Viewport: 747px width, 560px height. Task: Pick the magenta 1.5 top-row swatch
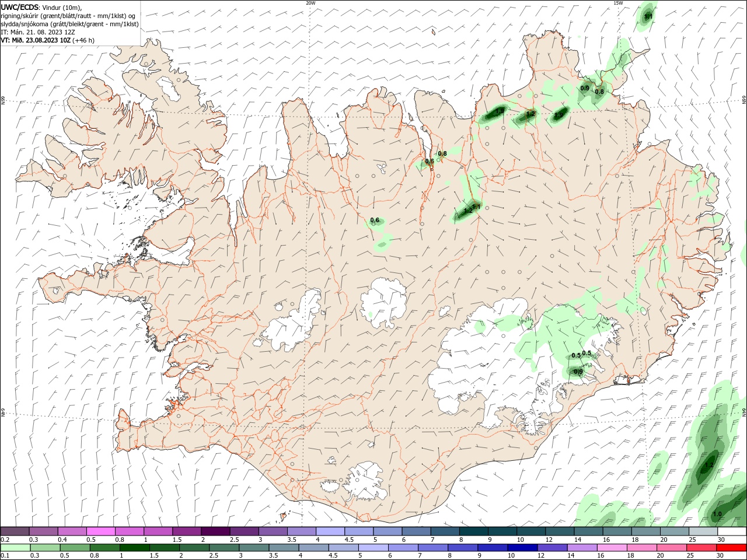pyautogui.click(x=186, y=531)
